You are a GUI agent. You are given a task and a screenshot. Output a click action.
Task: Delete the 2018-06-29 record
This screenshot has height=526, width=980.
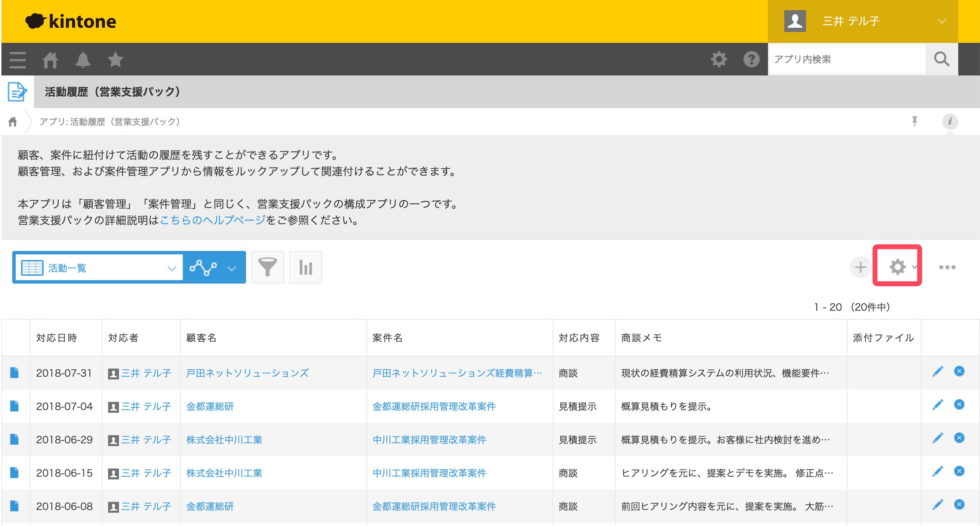click(959, 438)
